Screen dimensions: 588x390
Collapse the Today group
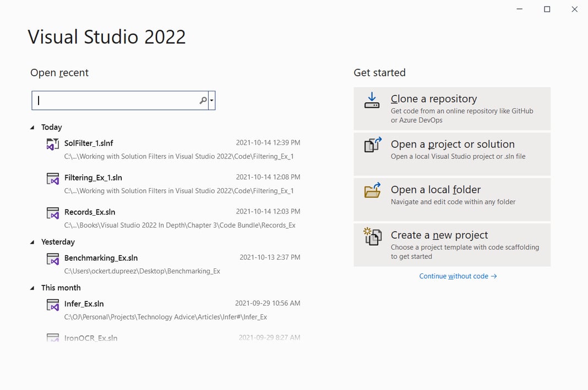pyautogui.click(x=32, y=127)
